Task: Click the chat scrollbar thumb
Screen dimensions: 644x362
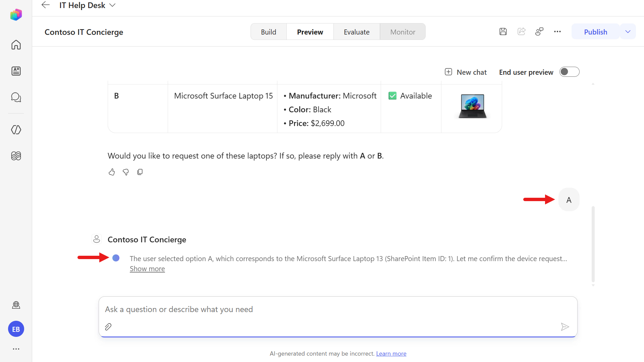Action: 593,244
